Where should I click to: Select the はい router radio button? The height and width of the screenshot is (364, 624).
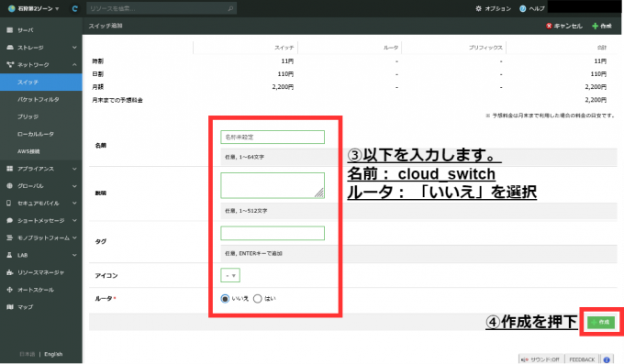pyautogui.click(x=258, y=298)
